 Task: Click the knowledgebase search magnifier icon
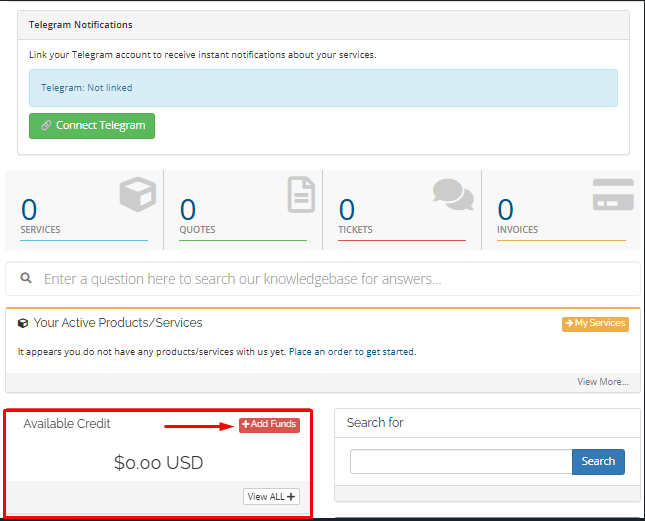click(x=26, y=279)
